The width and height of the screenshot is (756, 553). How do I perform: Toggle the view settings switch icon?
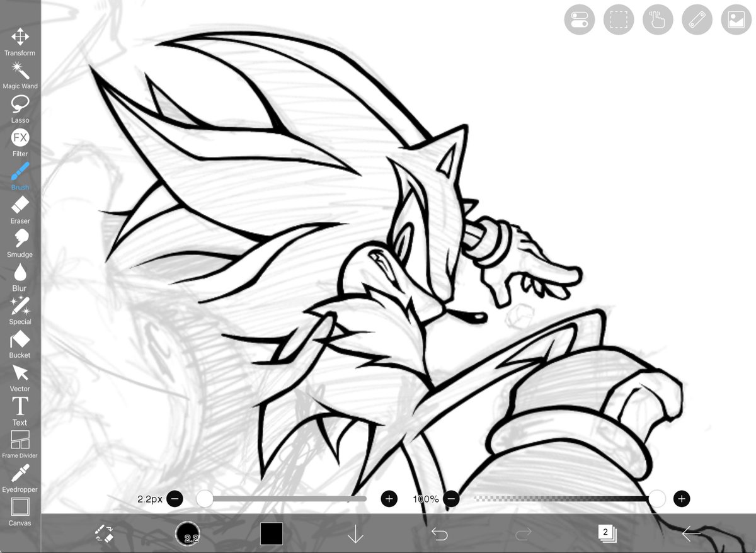pyautogui.click(x=580, y=20)
